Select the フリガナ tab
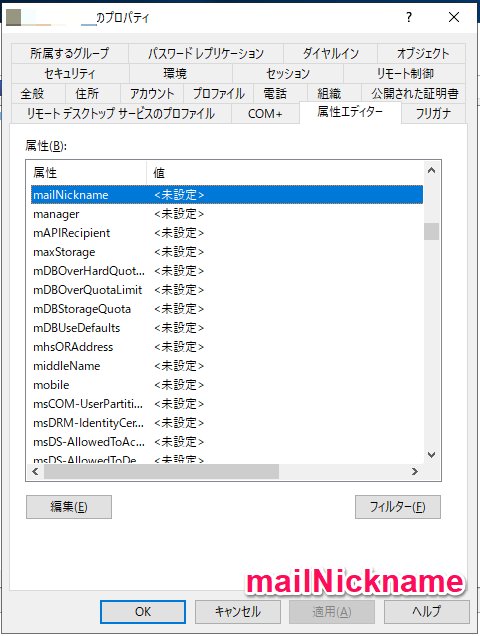Viewport: 480px width, 636px height. [x=433, y=113]
